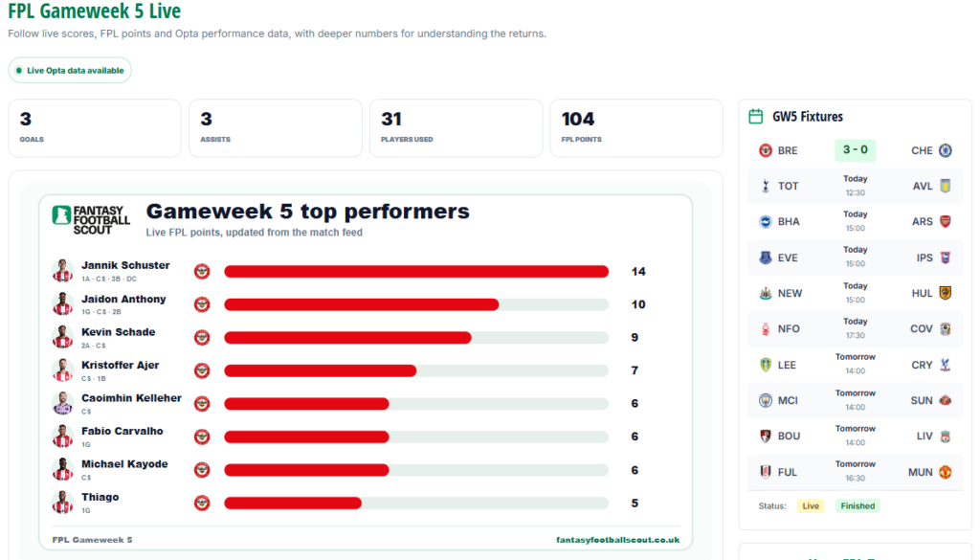Open the BRE 3 - 0 CHE score
This screenshot has width=980, height=560.
point(855,150)
